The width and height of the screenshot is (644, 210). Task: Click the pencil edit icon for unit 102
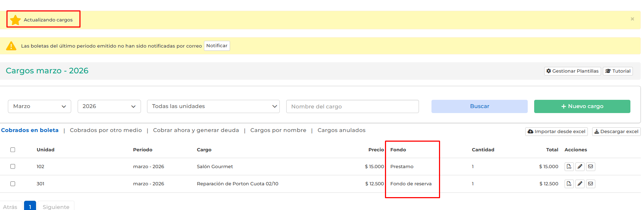coord(580,167)
